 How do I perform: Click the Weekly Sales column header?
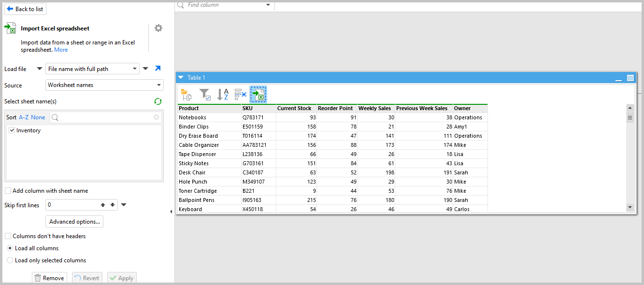point(376,108)
